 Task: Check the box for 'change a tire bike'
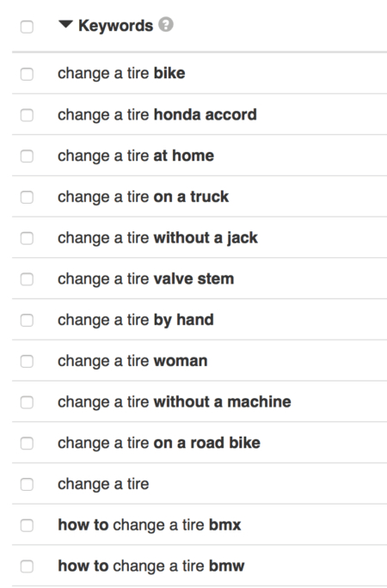click(x=27, y=74)
